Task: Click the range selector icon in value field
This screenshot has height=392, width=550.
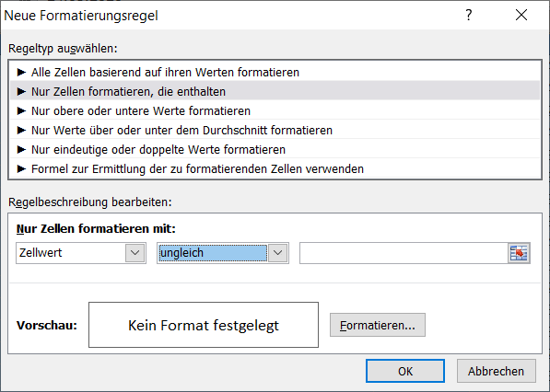Action: coord(519,253)
